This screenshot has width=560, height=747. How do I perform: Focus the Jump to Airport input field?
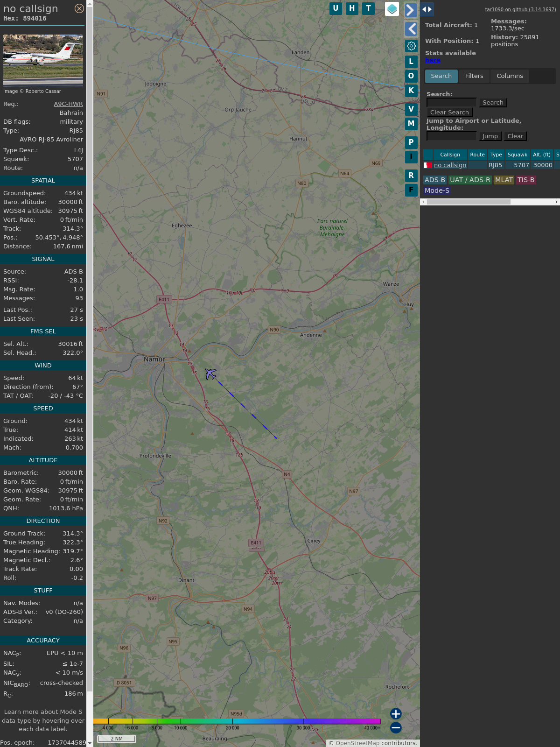pos(451,136)
